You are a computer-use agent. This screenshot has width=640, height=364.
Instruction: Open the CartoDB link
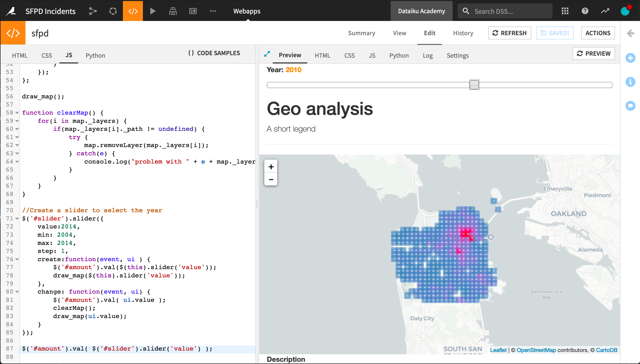click(x=607, y=350)
